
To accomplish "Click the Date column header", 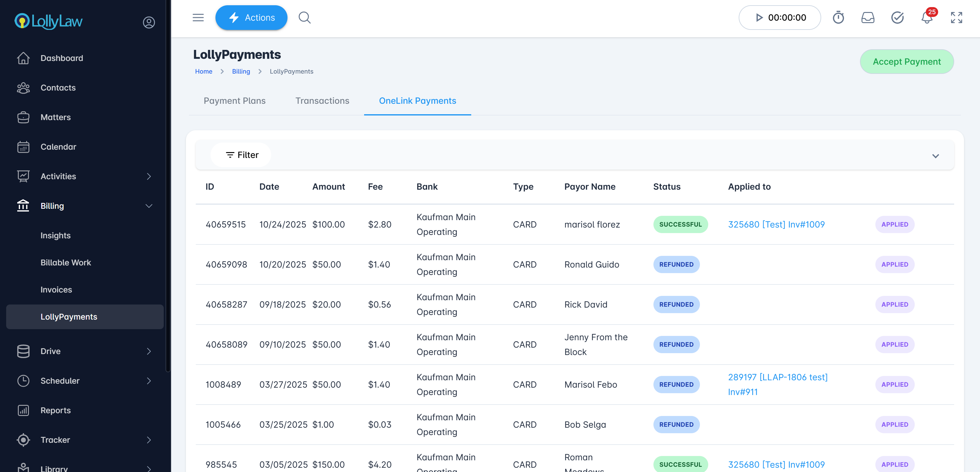I will coord(269,187).
